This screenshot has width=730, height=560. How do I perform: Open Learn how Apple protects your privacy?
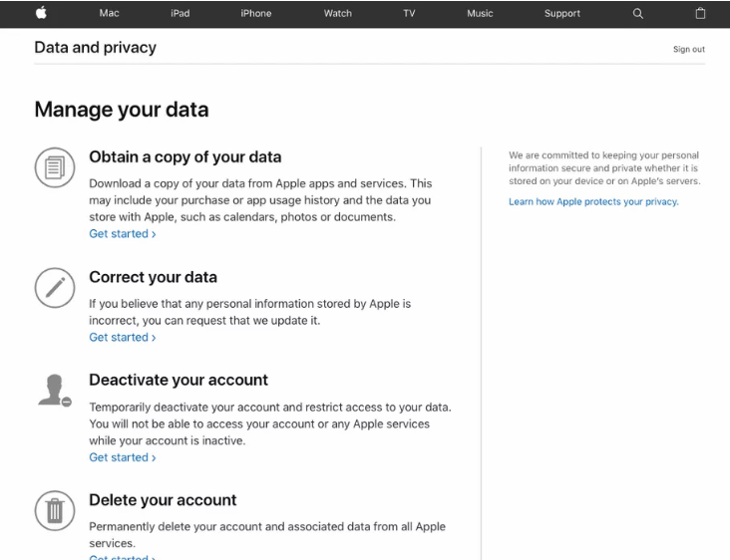coord(592,201)
